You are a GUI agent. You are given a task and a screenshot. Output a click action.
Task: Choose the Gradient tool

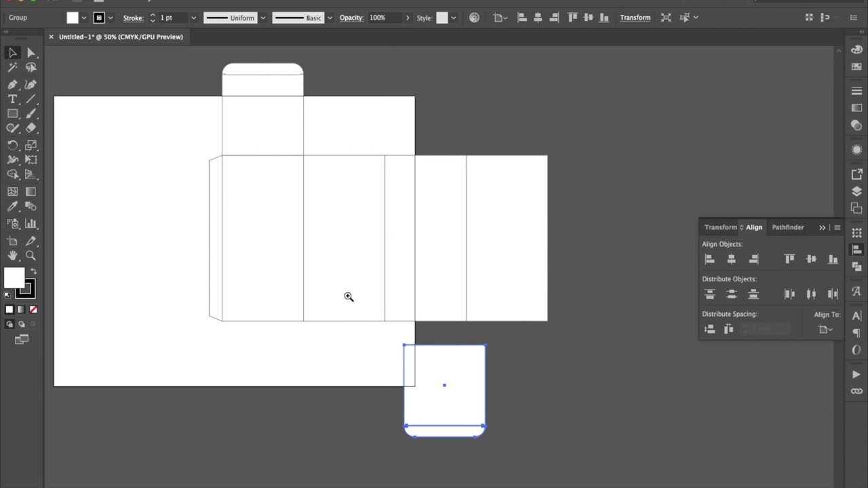click(31, 192)
